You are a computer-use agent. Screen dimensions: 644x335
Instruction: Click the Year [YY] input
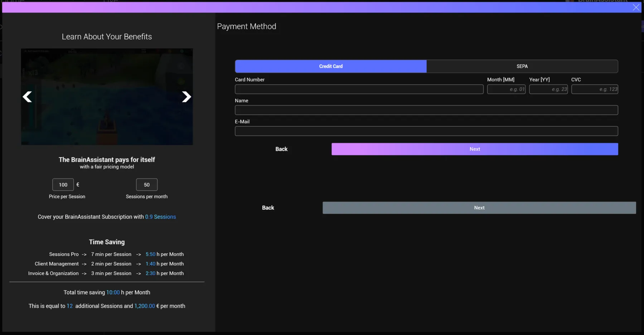point(548,89)
